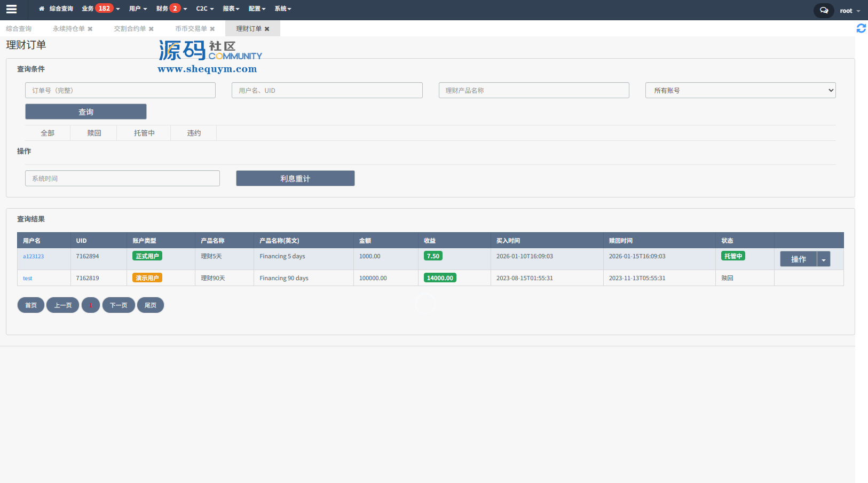Filter orders by 托管中 tab

(x=144, y=133)
